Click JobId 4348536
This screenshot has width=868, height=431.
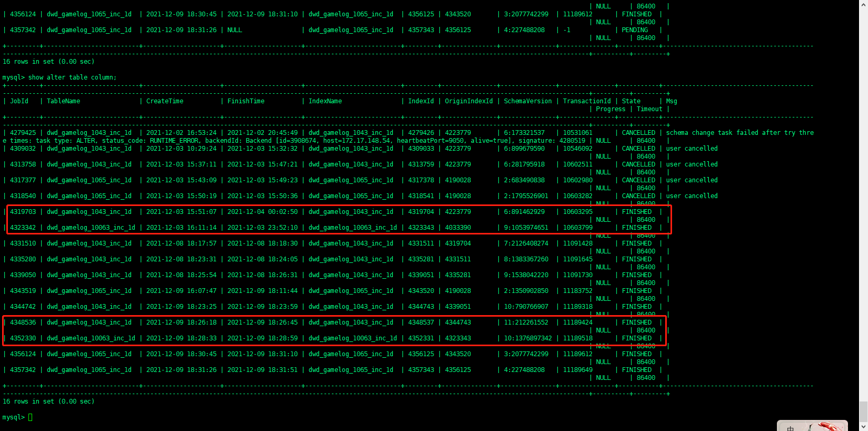(x=23, y=322)
